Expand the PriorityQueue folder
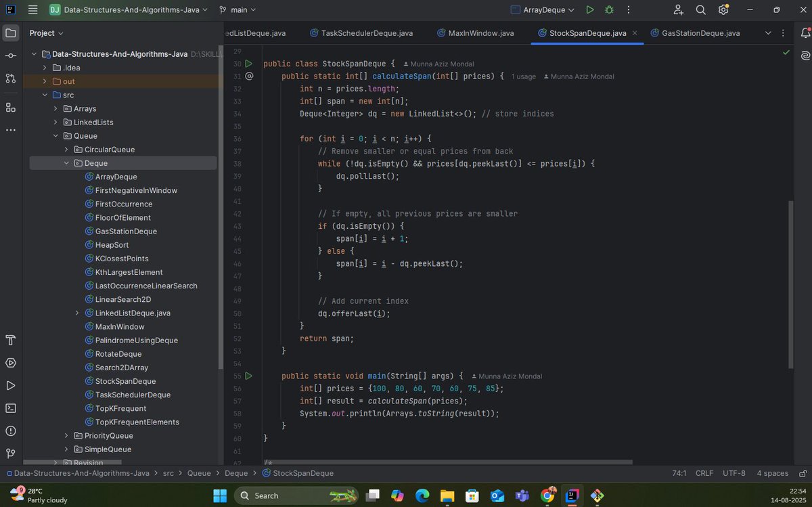 point(67,435)
